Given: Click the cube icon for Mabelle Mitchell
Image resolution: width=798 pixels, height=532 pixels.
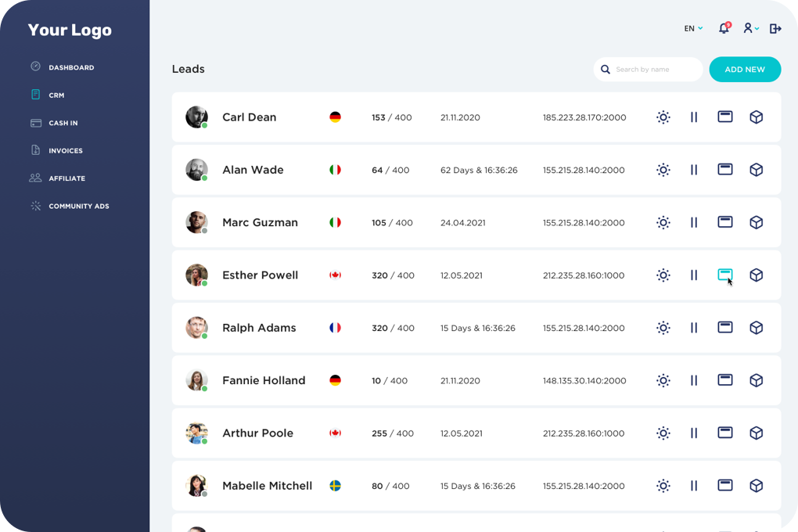Looking at the screenshot, I should point(757,486).
